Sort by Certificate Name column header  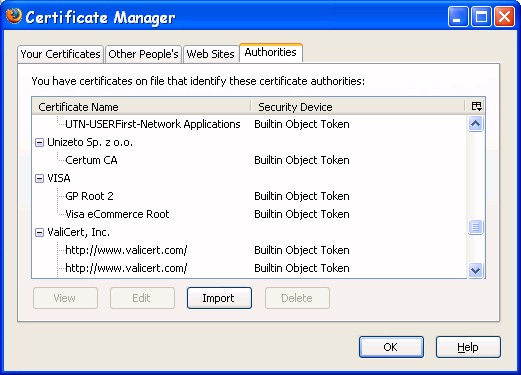(141, 107)
